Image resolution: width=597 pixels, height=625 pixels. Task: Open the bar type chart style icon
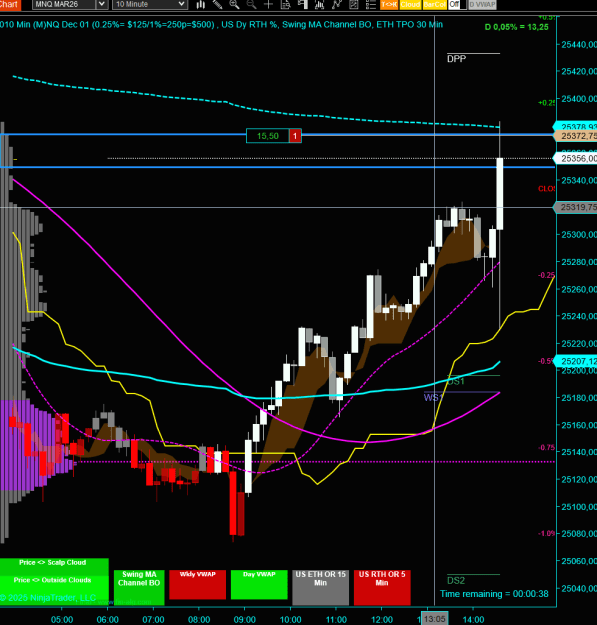[200, 4]
